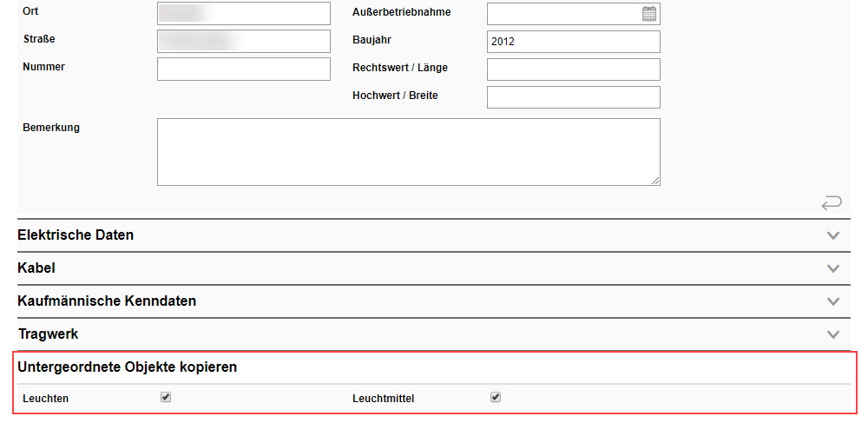Click the return arrow icon below Bemerkung
This screenshot has height=423, width=868.
(831, 203)
